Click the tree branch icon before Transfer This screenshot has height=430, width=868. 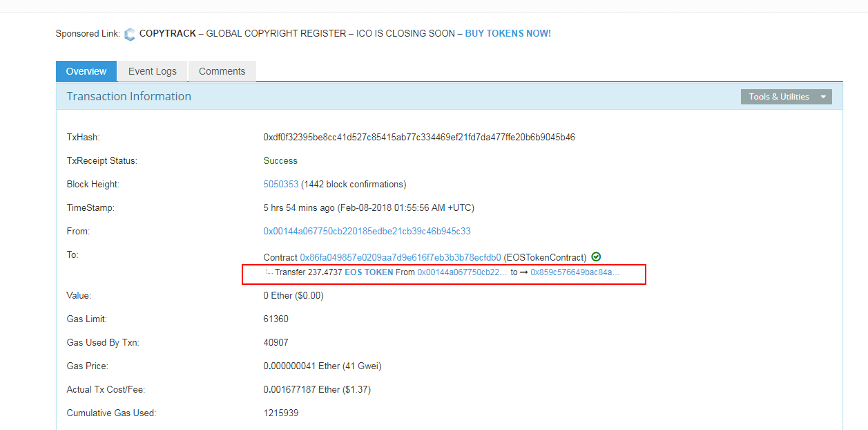click(x=269, y=272)
